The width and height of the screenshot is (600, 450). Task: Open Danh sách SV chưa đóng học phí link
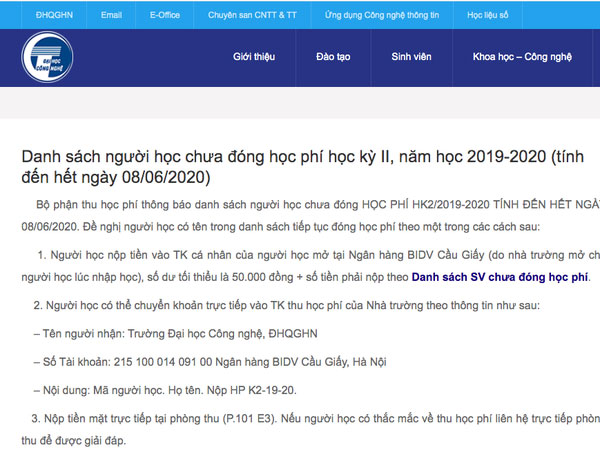click(x=500, y=277)
